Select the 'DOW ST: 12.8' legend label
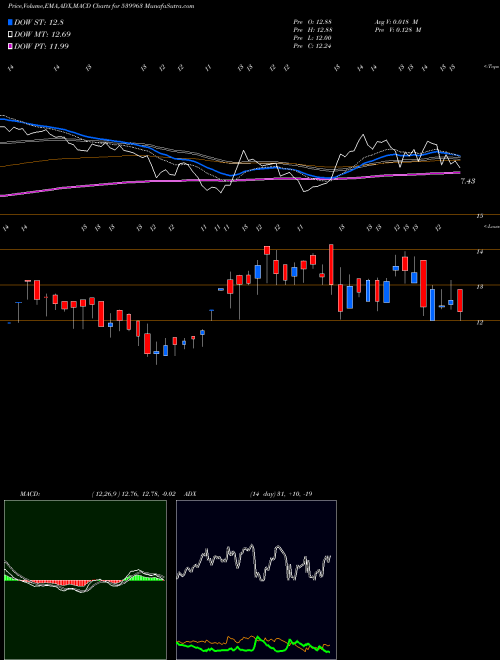Viewport: 500px width, 660px height. (39, 22)
